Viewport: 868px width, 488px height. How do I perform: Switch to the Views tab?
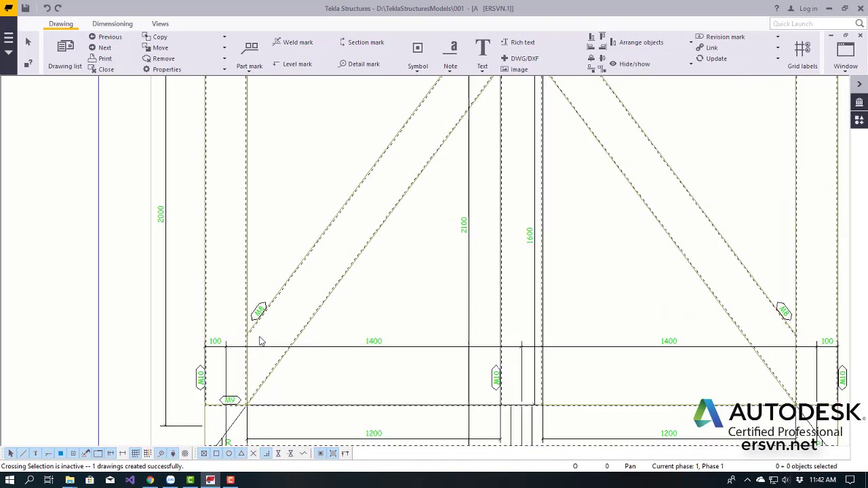click(x=160, y=24)
